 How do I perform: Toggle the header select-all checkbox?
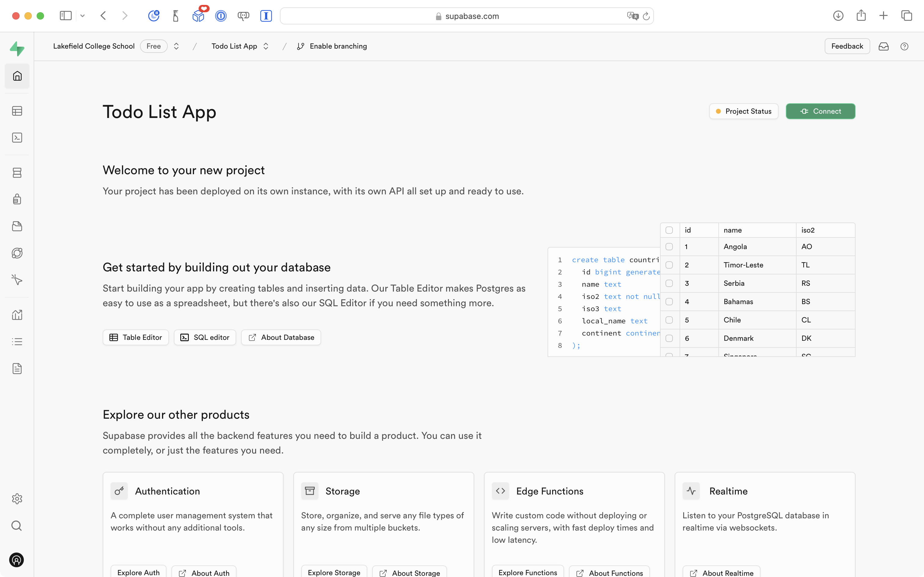click(669, 230)
